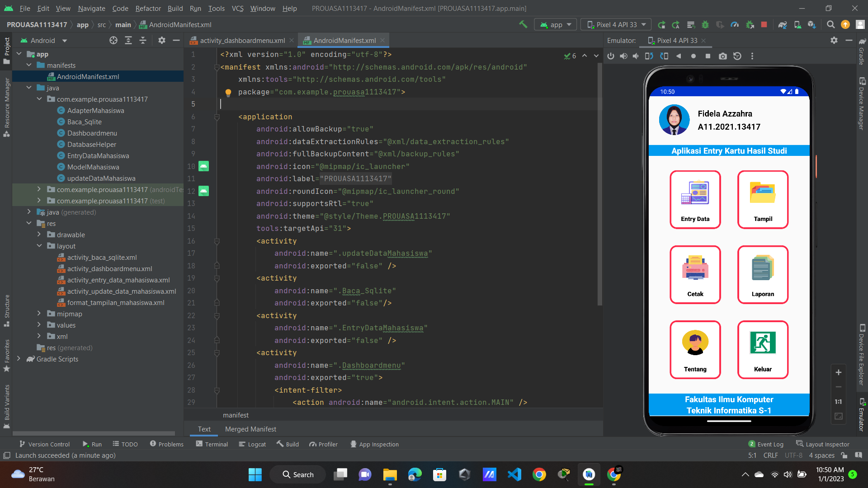The width and height of the screenshot is (868, 488).
Task: Open the Pixel 4 API 33 device dropdown
Action: 615,24
